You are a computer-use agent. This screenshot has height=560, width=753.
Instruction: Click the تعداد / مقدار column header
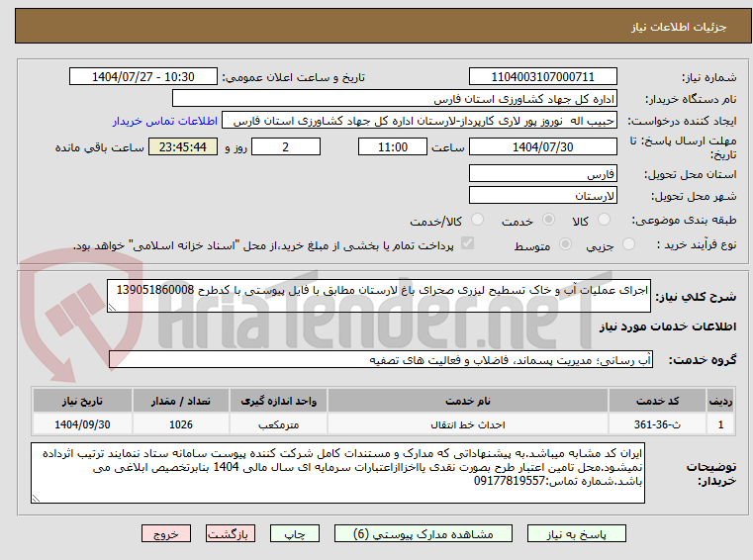coord(180,401)
